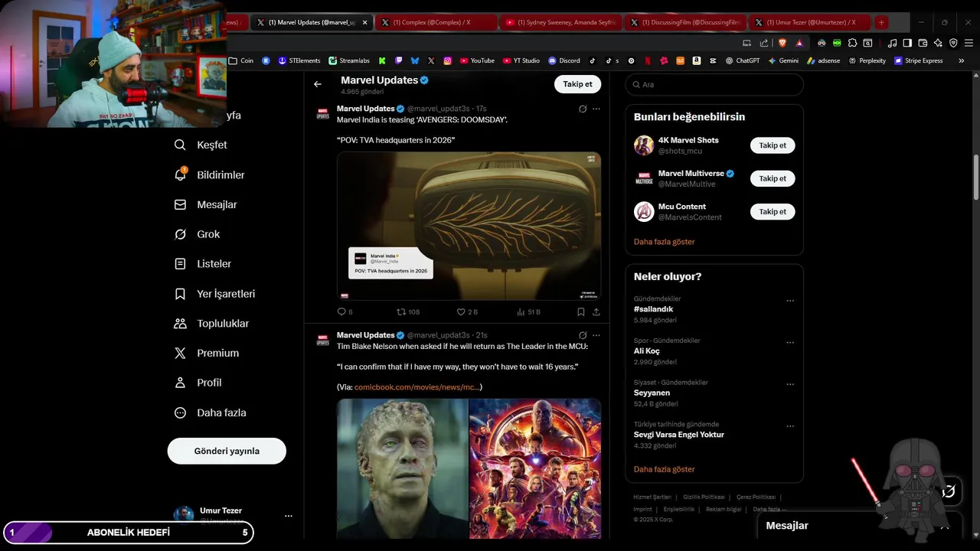Follow 4K Marvel Shots with Takip et
Screen dimensions: 980x551
pyautogui.click(x=773, y=145)
